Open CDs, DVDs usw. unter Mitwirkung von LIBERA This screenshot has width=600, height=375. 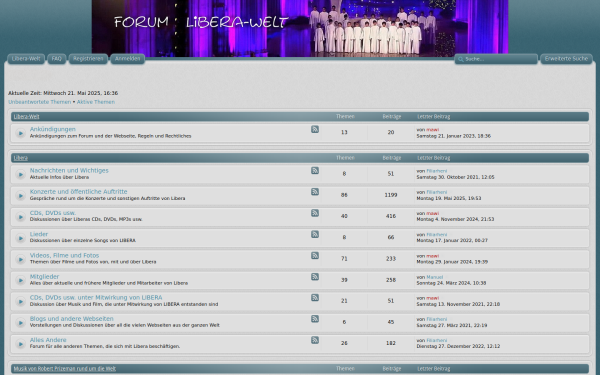(x=96, y=297)
